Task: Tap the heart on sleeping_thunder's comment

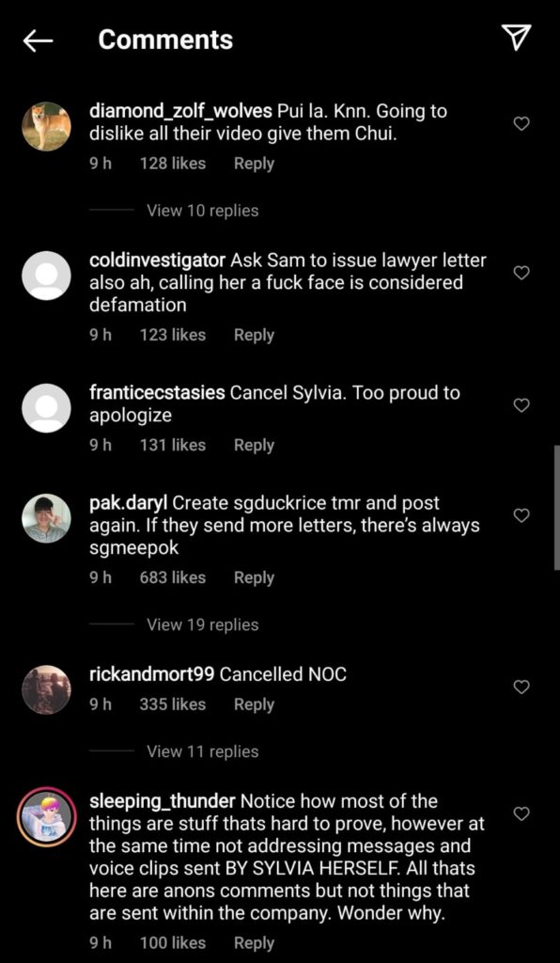Action: point(521,814)
